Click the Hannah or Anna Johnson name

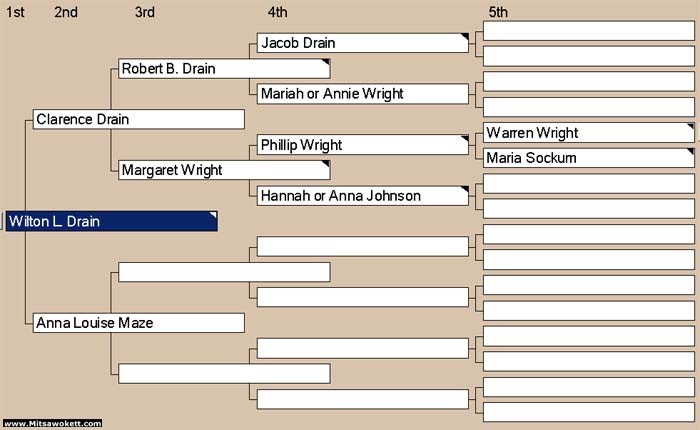(340, 196)
